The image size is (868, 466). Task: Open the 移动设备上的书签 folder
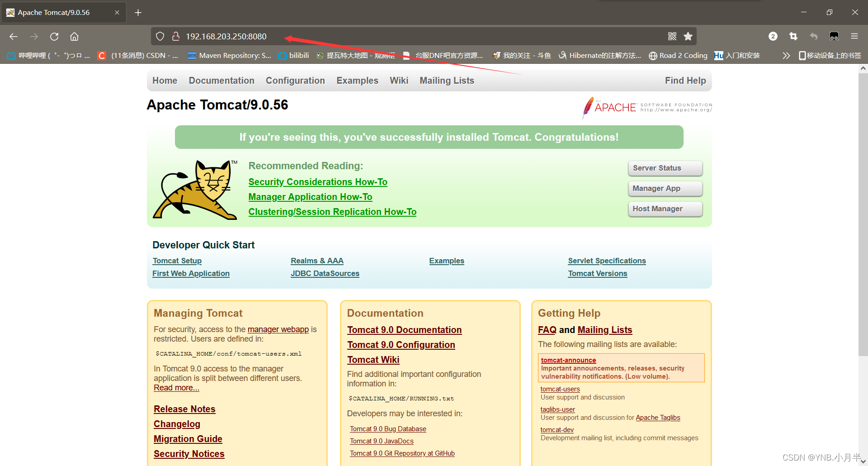(830, 56)
